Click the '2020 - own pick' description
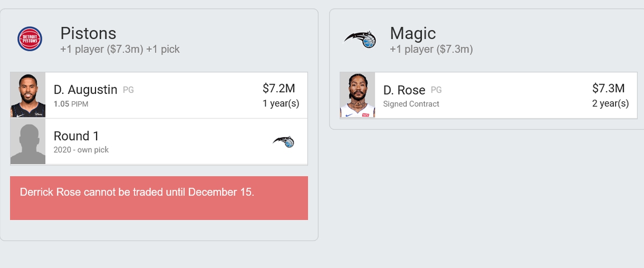Viewport: 644px width, 268px height. click(x=81, y=150)
